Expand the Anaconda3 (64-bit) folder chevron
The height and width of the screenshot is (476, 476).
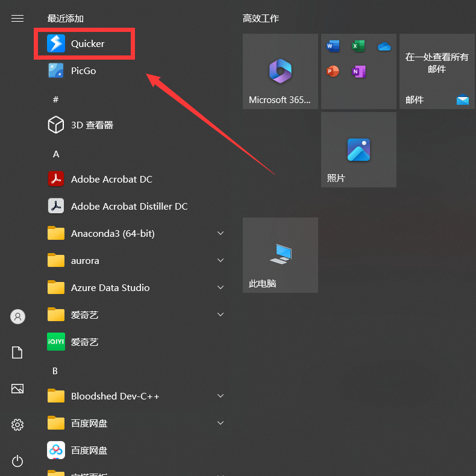click(x=221, y=233)
